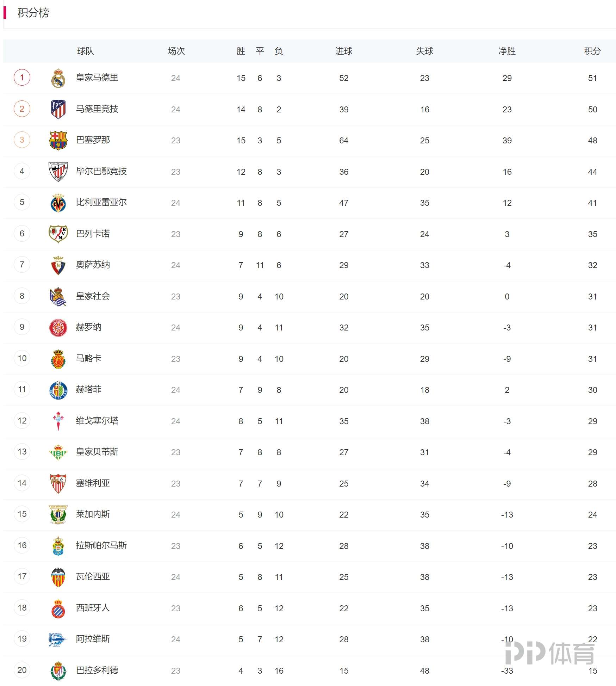Viewport: 616px width, 686px height.
Task: Click the 进球 column header
Action: click(344, 51)
